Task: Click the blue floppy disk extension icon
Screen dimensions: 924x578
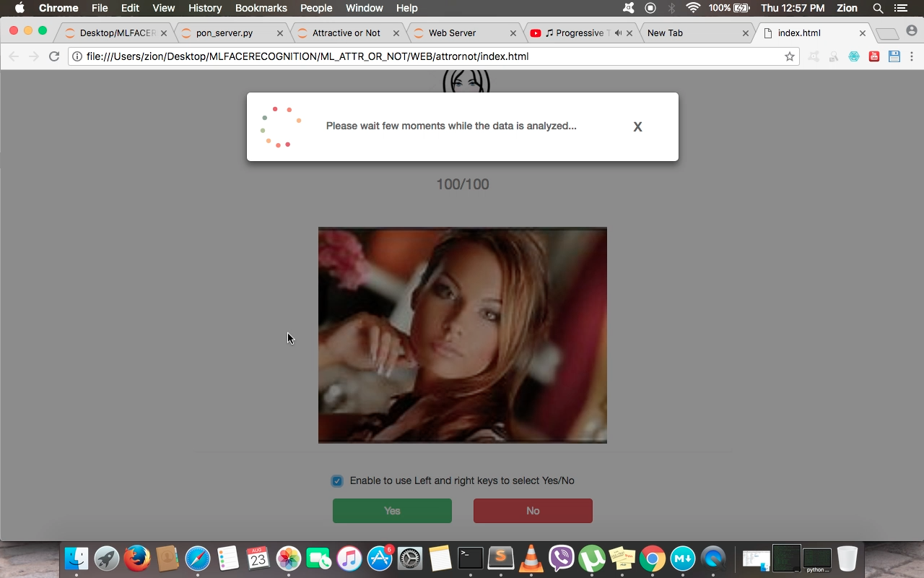Action: click(894, 56)
